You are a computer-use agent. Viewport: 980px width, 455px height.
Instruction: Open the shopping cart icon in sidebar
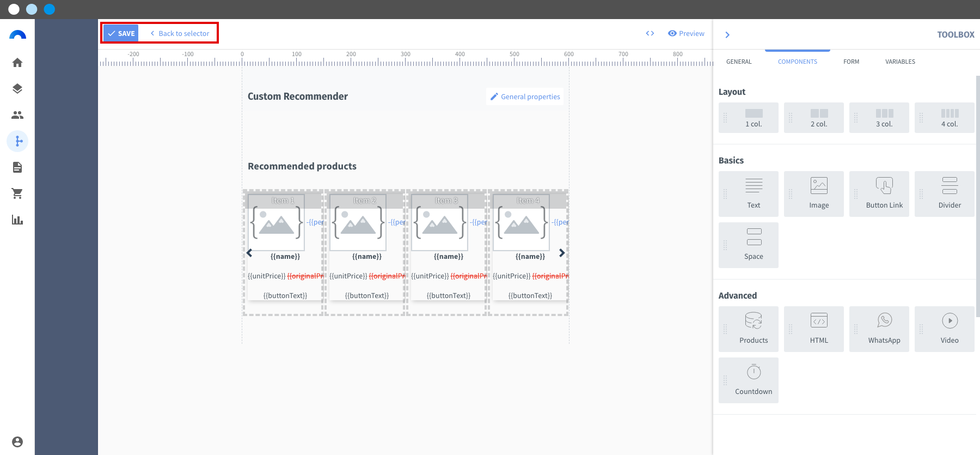(17, 193)
